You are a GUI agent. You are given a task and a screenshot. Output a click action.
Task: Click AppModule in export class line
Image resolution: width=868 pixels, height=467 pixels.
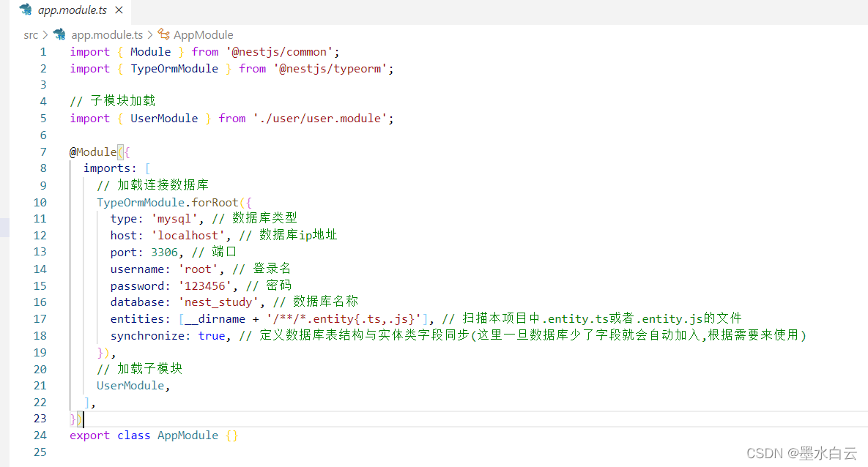point(188,436)
